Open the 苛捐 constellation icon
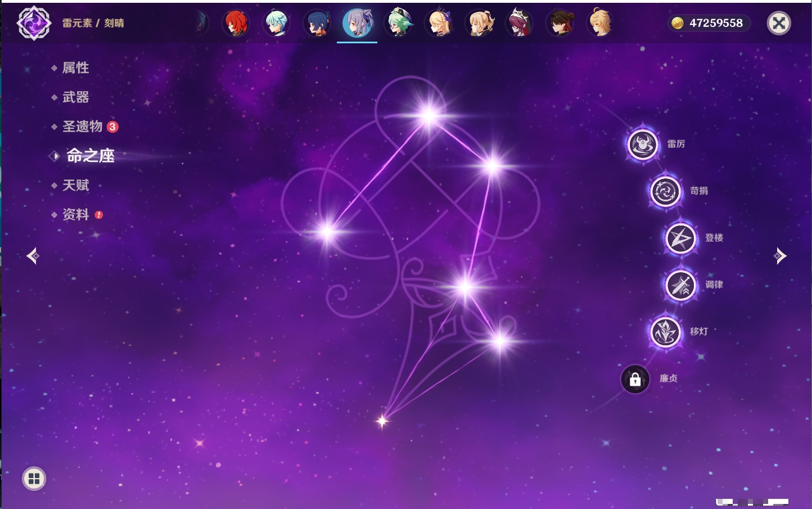This screenshot has width=812, height=509. pos(666,191)
